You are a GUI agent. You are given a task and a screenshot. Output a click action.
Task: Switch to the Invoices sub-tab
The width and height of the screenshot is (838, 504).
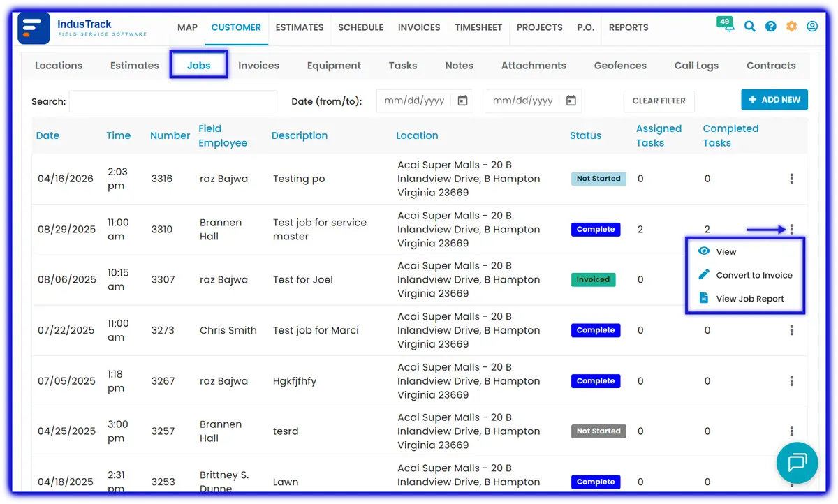(x=258, y=66)
